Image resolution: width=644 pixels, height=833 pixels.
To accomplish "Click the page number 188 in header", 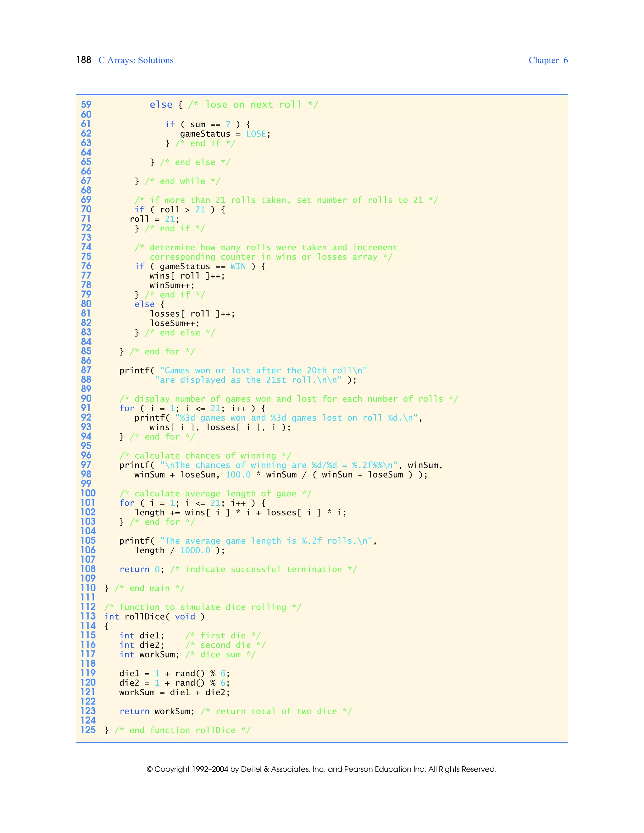I will coord(84,60).
